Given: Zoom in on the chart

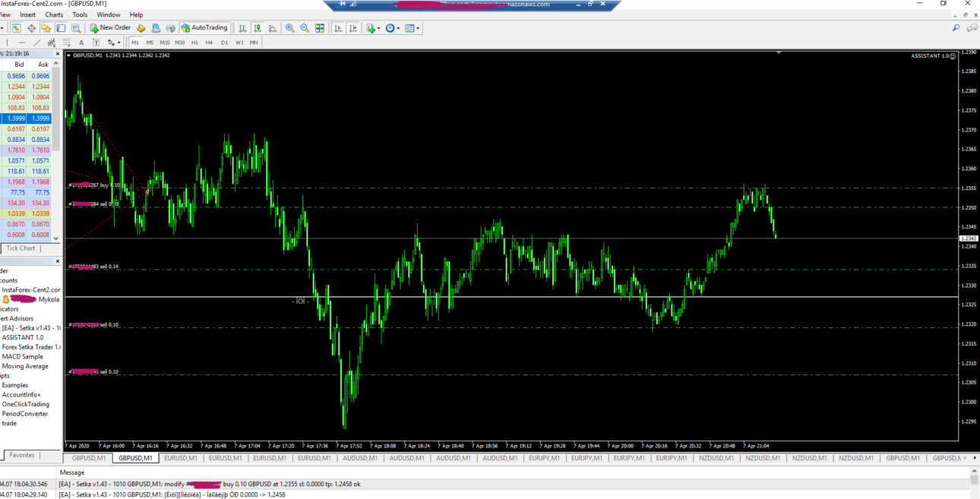Looking at the screenshot, I should (289, 28).
